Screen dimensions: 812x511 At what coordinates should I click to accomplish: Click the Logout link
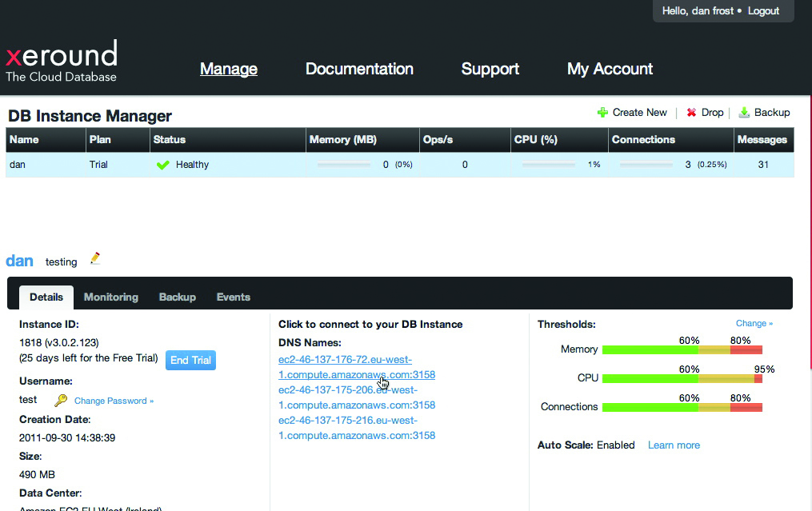763,11
